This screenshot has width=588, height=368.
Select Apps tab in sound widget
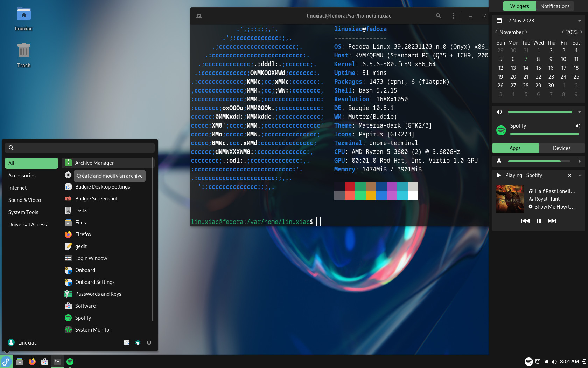(515, 148)
